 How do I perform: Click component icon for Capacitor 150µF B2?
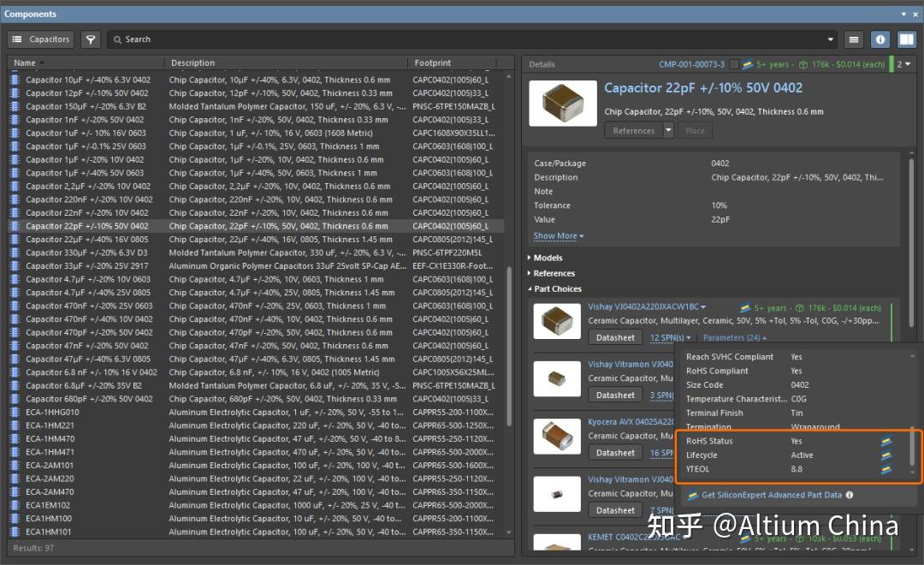[15, 107]
